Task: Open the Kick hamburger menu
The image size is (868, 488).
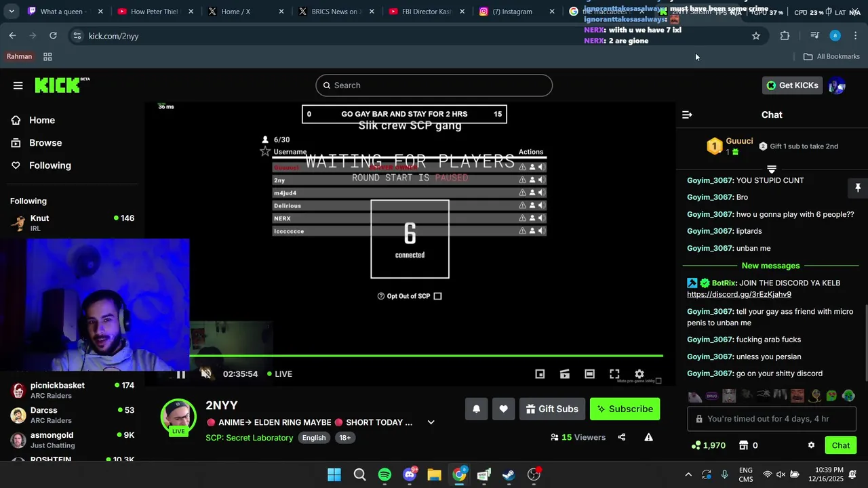Action: point(18,85)
